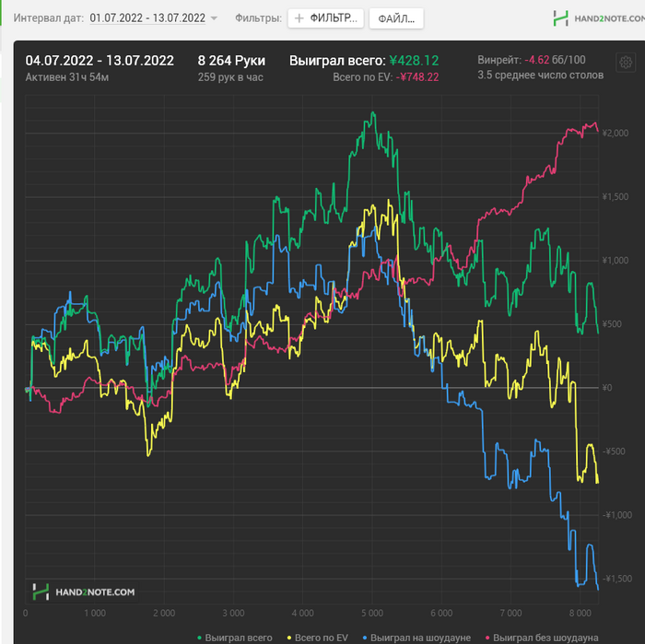Toggle the yellow 'Всего по EV' legend series
The image size is (645, 644).
(320, 638)
